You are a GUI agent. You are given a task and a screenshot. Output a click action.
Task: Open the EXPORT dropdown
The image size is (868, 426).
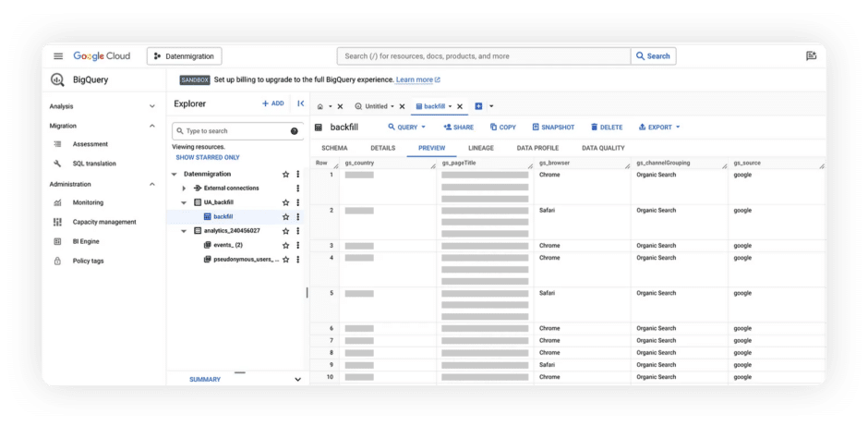pyautogui.click(x=658, y=128)
